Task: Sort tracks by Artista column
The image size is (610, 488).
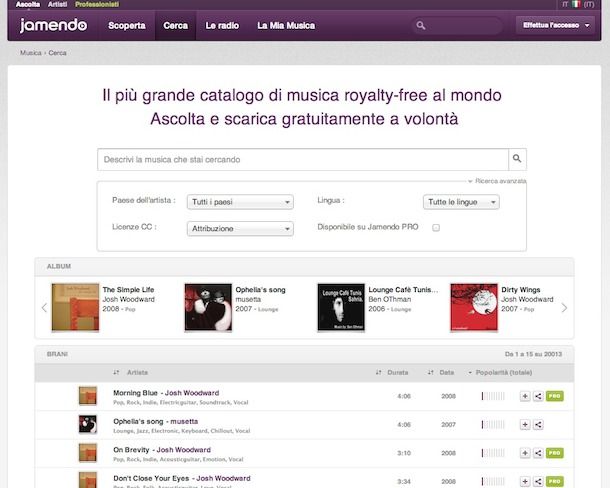Action: (x=131, y=372)
